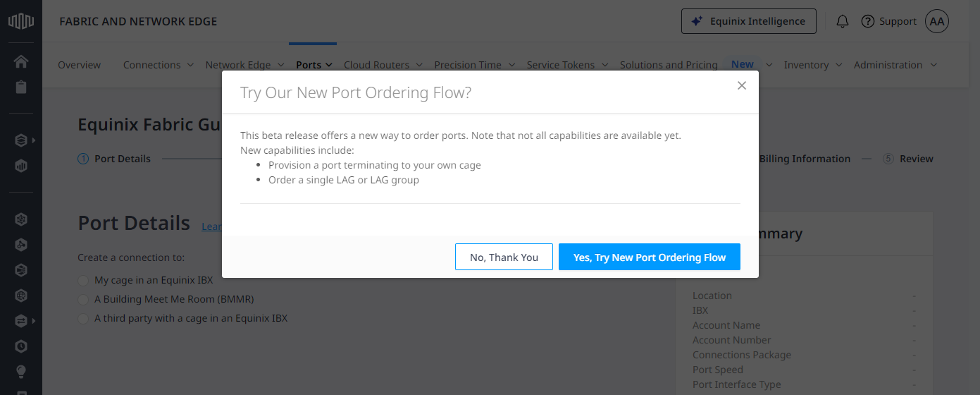Click the sparkle icon on Equinix Intelligence
This screenshot has width=980, height=395.
pos(697,21)
